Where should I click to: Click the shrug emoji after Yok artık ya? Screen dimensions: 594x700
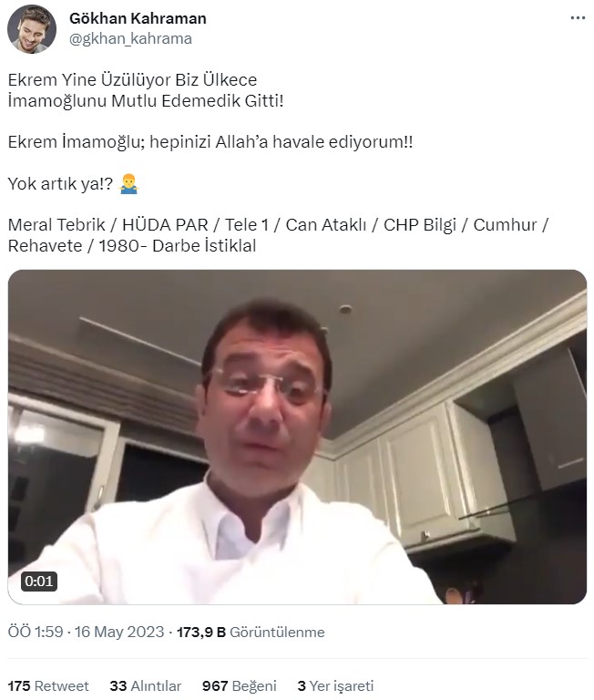[x=129, y=184]
